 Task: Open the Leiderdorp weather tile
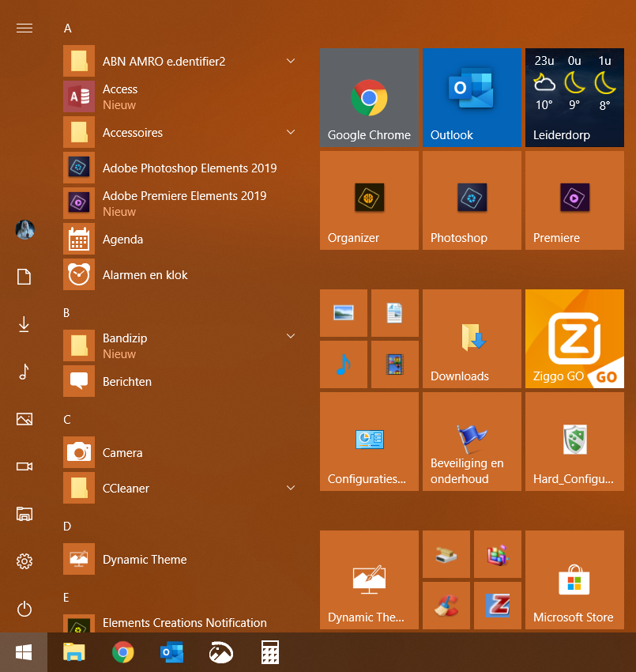point(574,97)
